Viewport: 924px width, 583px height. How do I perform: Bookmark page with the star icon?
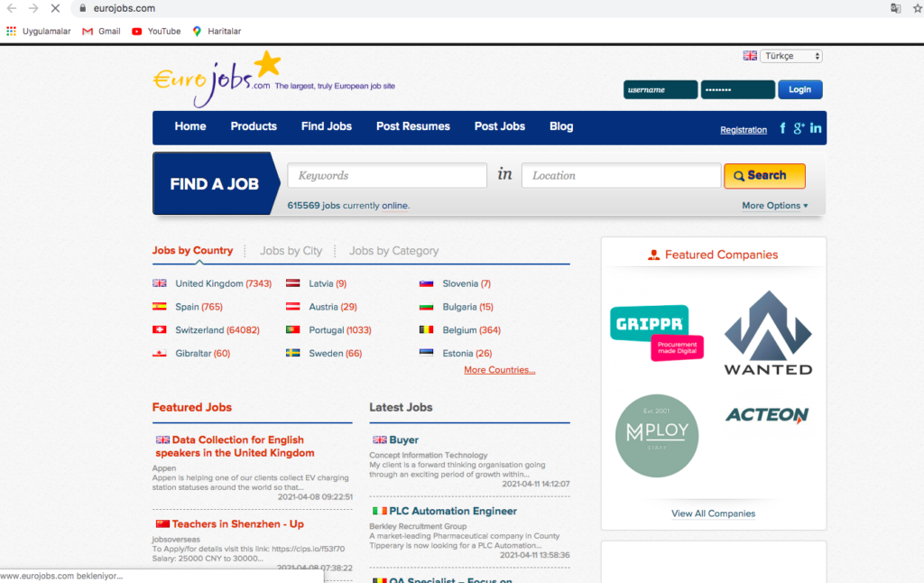click(x=916, y=8)
